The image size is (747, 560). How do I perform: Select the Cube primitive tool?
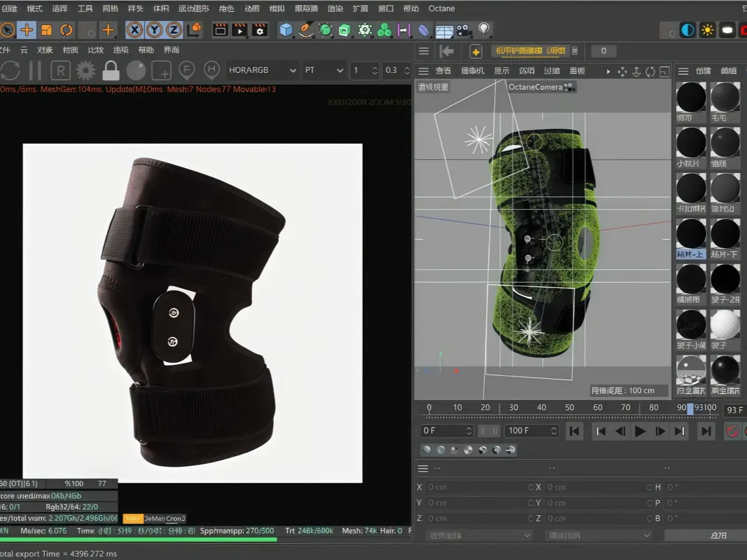point(286,30)
